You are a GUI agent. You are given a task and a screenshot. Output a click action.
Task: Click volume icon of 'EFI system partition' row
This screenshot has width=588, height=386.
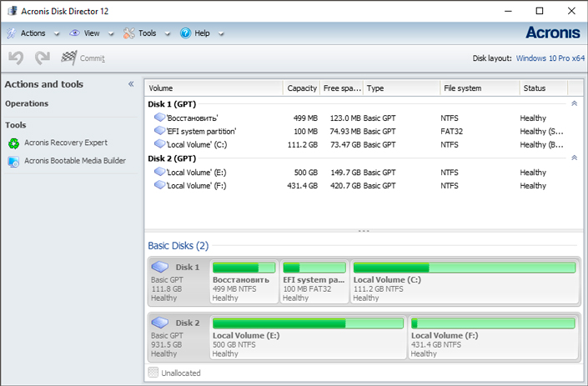(160, 130)
